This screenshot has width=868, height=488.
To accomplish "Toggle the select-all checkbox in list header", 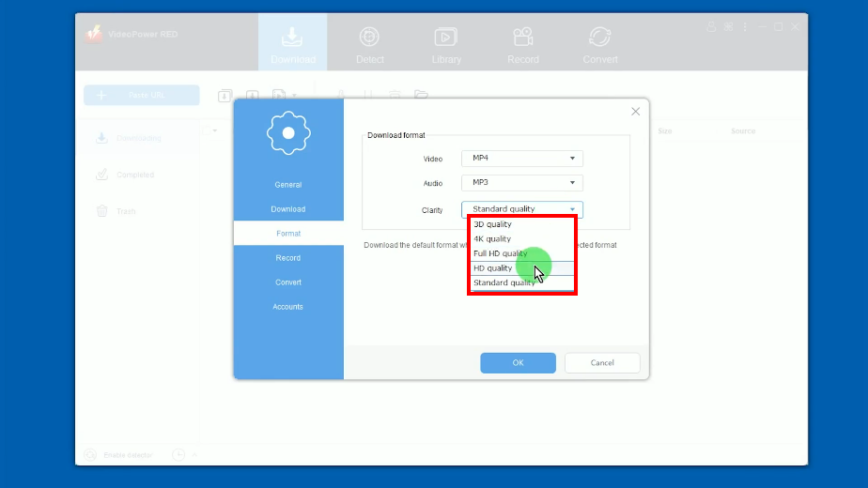I will click(x=207, y=130).
